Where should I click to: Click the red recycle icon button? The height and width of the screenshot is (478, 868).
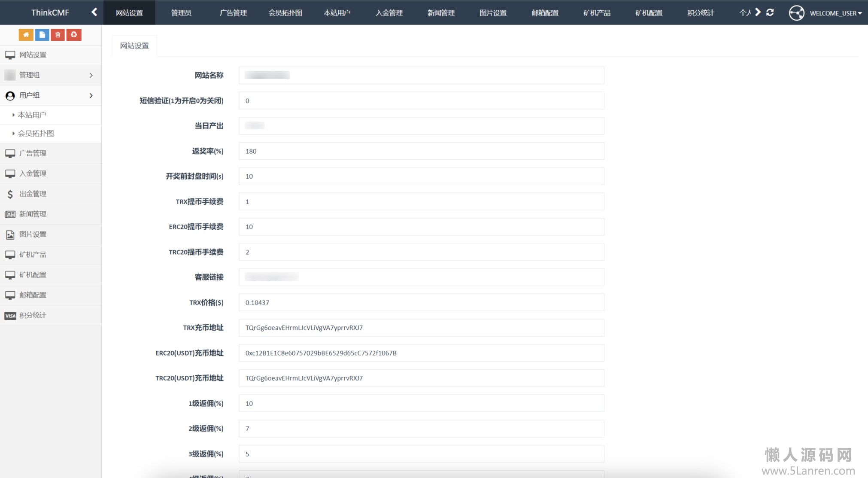[x=74, y=35]
